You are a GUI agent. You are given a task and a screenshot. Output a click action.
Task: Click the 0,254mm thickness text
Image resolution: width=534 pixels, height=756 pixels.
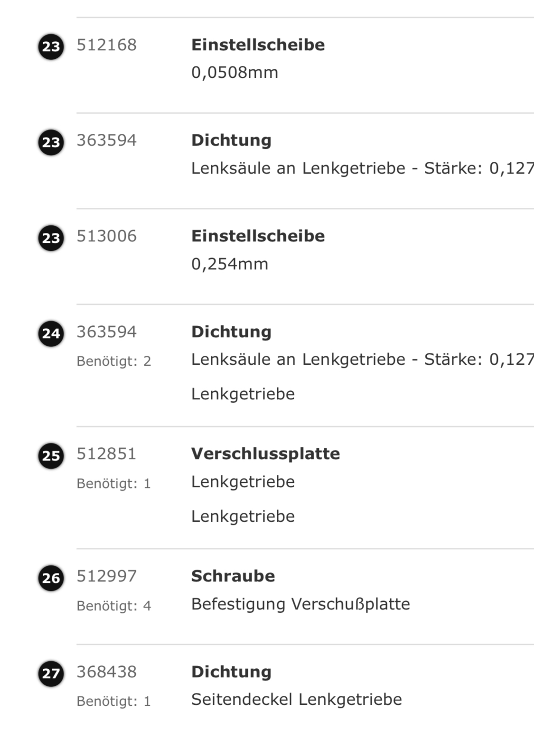[x=230, y=264]
